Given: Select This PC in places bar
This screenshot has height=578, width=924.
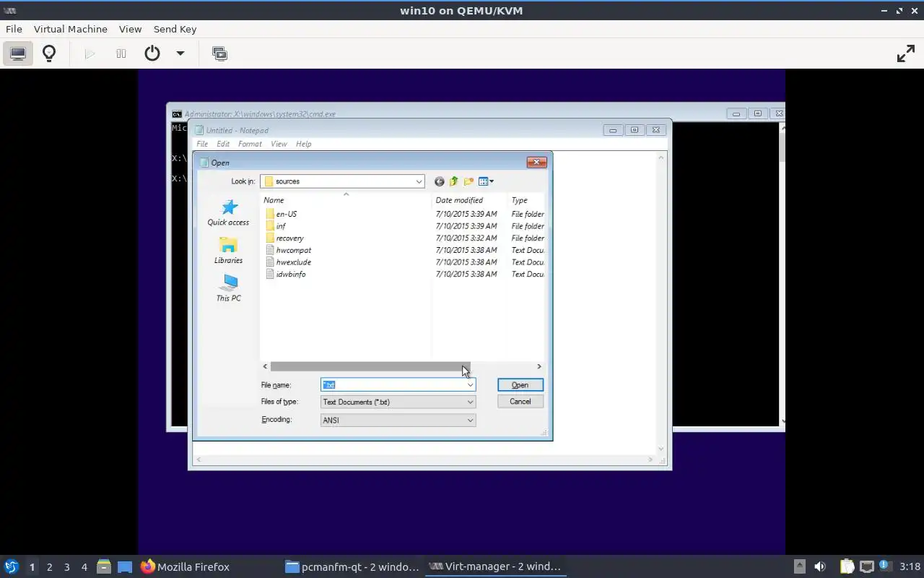Looking at the screenshot, I should [228, 288].
